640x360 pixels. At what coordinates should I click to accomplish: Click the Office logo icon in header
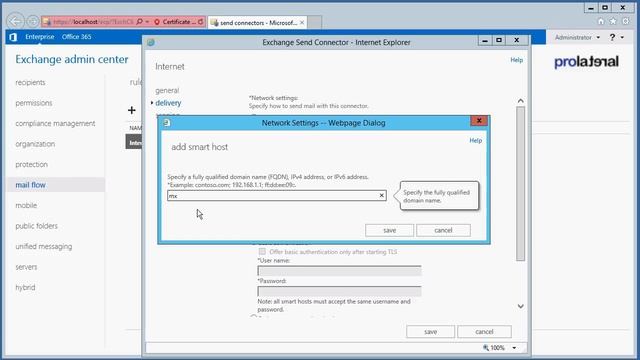tap(13, 37)
